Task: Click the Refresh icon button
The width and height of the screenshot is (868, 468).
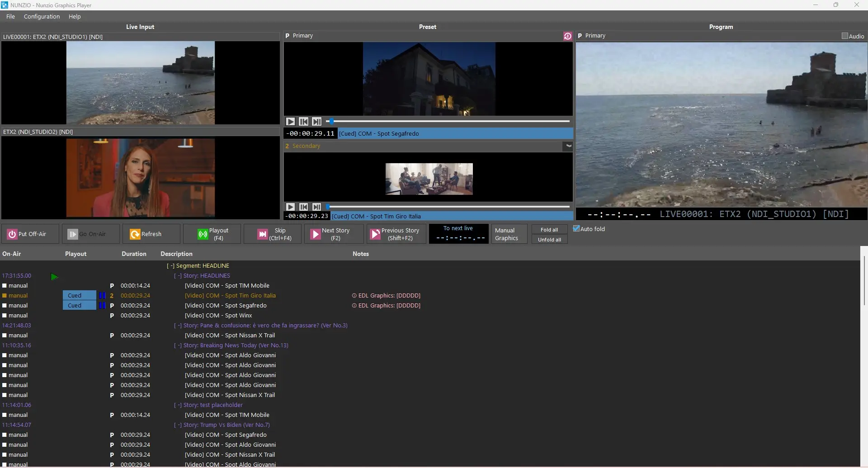Action: click(135, 234)
